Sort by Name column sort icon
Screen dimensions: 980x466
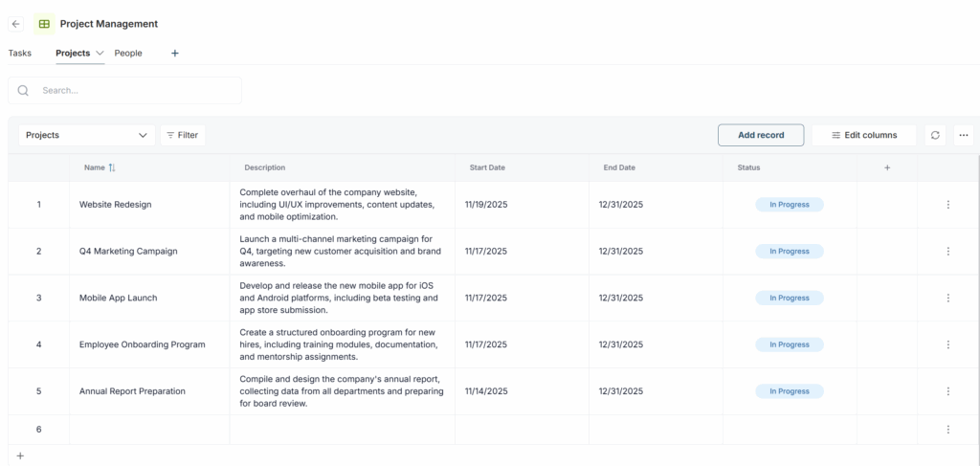(112, 167)
